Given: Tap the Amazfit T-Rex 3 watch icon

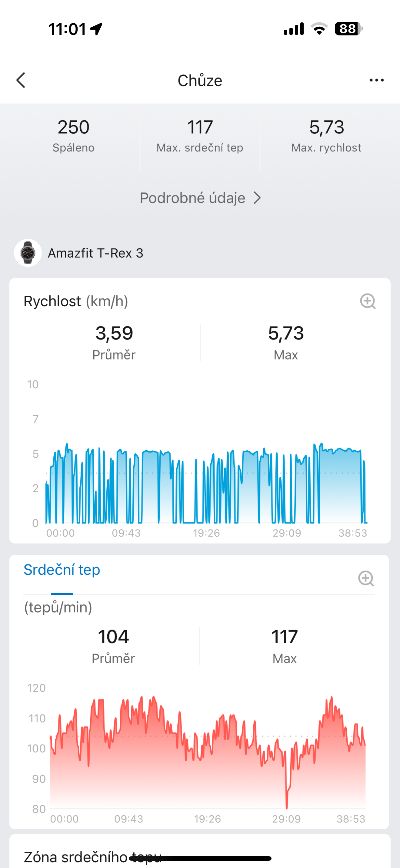Looking at the screenshot, I should tap(28, 253).
